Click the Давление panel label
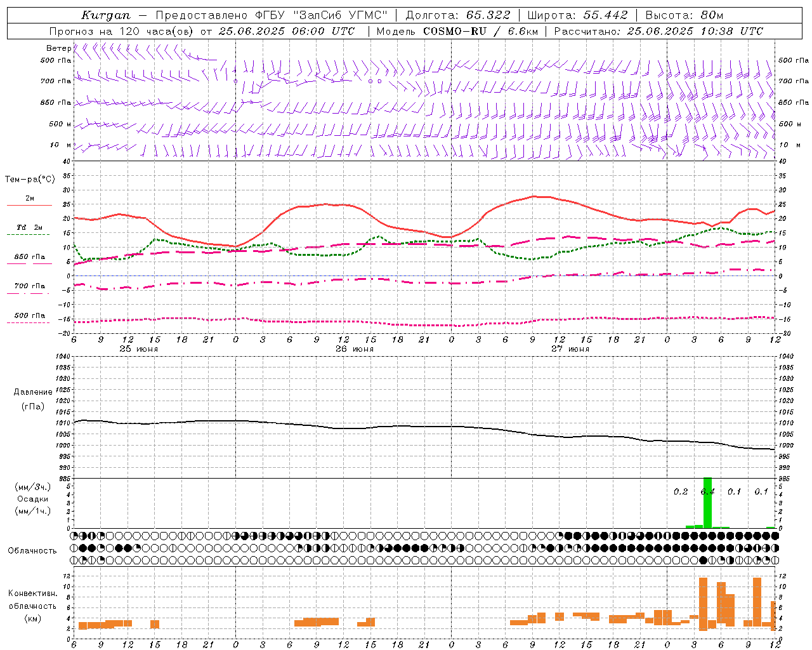Screen dimensions: 812x650 (x=32, y=392)
